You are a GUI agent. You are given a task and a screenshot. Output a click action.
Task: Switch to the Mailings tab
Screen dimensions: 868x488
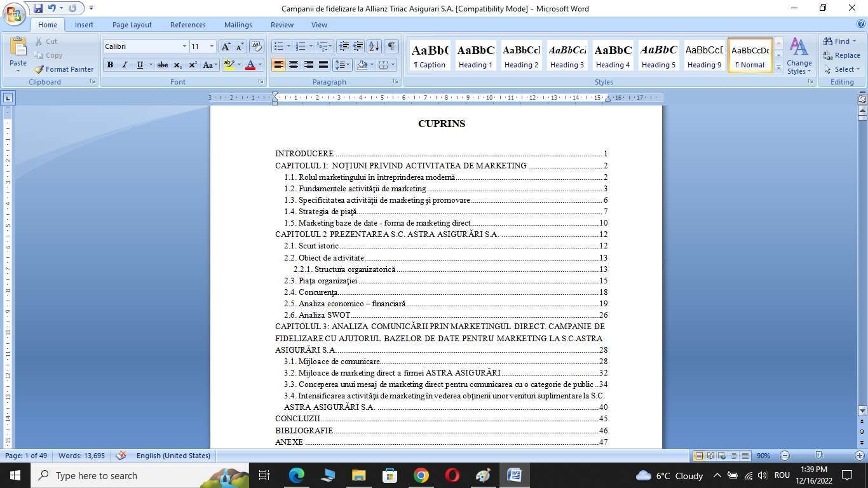click(238, 25)
